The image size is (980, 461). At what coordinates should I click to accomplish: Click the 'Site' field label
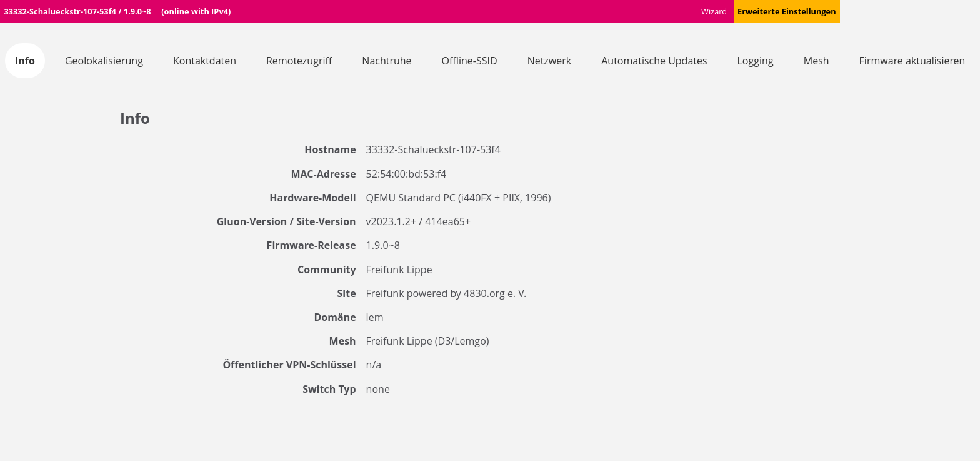[x=346, y=293]
